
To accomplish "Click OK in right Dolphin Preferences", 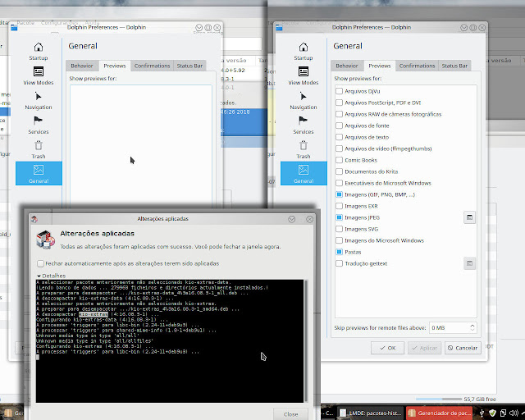I will pyautogui.click(x=387, y=348).
